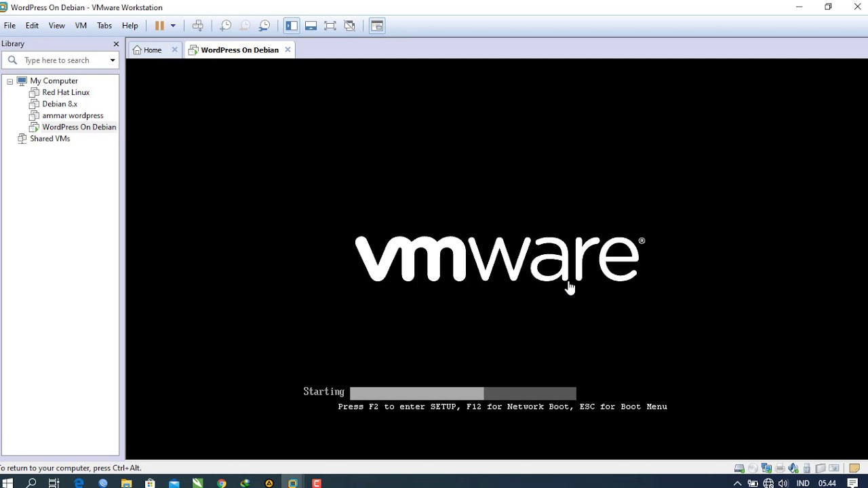
Task: Open the Windows Action Center notifications
Action: 853,483
